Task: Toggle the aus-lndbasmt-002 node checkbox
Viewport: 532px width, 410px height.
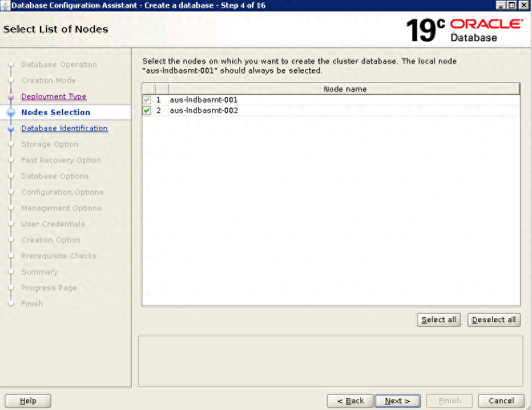Action: tap(146, 110)
